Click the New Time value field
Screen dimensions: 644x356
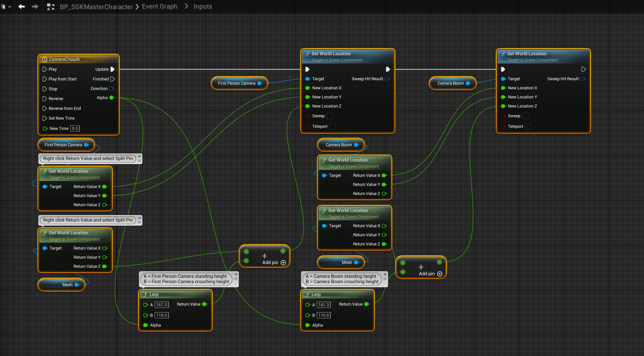[75, 129]
